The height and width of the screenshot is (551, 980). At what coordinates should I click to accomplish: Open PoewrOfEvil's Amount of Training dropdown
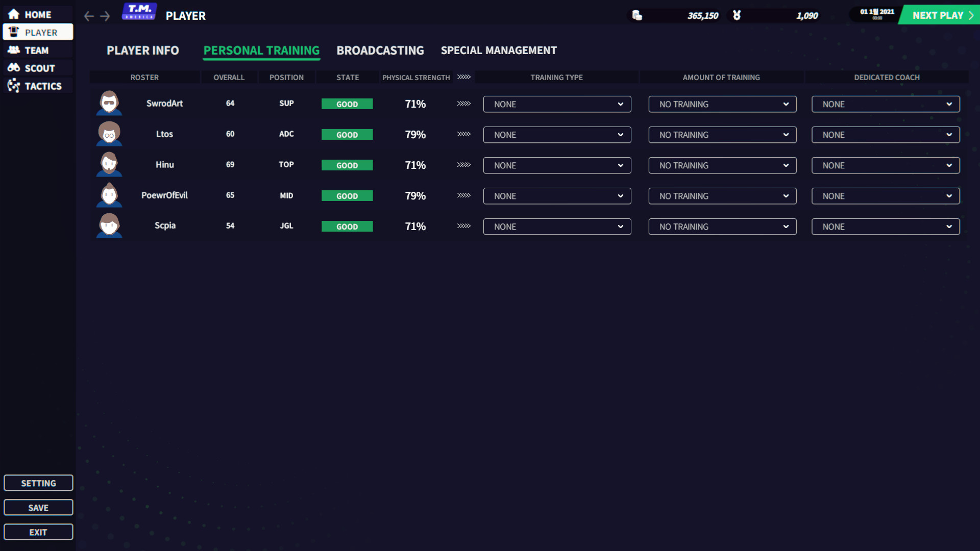(723, 196)
